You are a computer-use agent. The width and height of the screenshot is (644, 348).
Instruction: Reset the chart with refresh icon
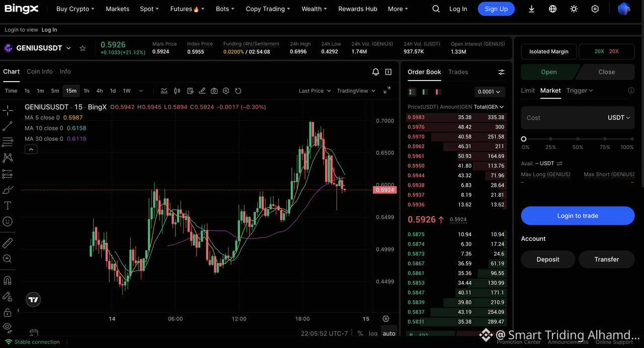click(x=238, y=91)
